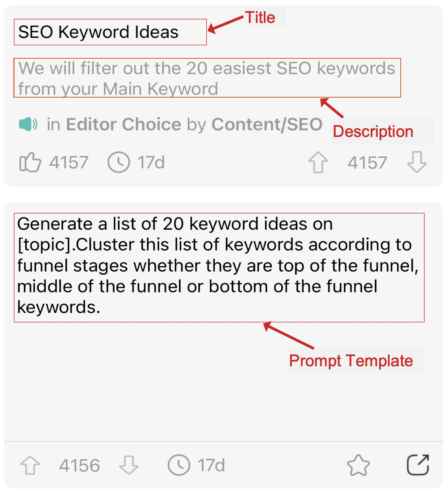This screenshot has height=494, width=448.
Task: Like the prompt with the thumbs-up icon
Action: (30, 163)
